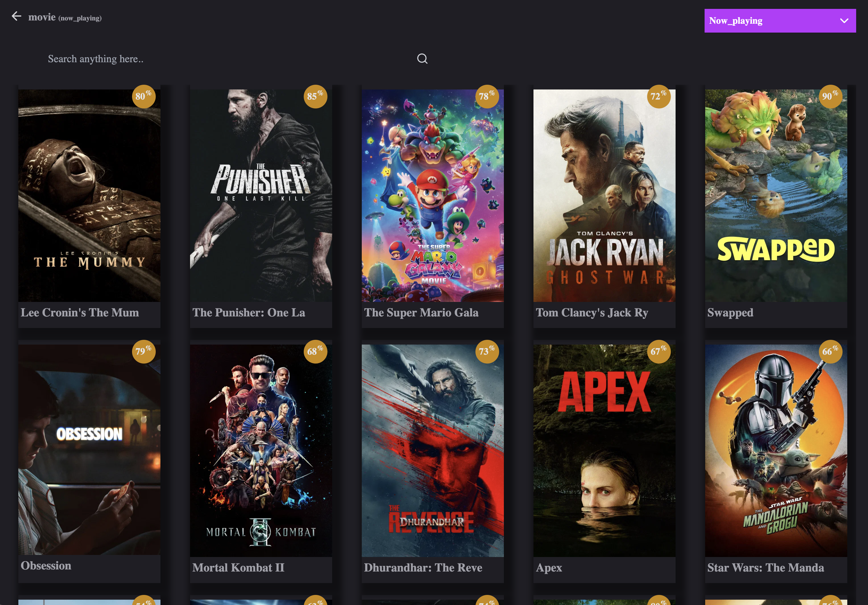Image resolution: width=868 pixels, height=605 pixels.
Task: Click the 90% rating badge on Swapped
Action: coord(830,97)
